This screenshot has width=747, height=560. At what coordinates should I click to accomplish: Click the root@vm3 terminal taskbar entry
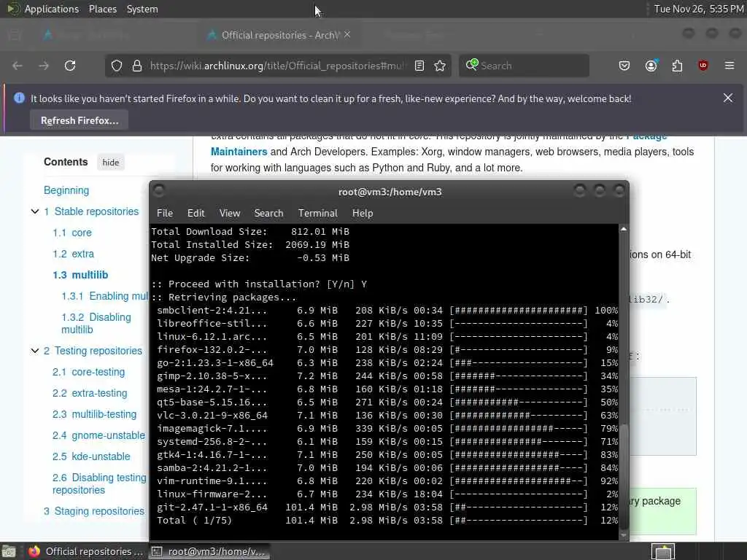209,551
